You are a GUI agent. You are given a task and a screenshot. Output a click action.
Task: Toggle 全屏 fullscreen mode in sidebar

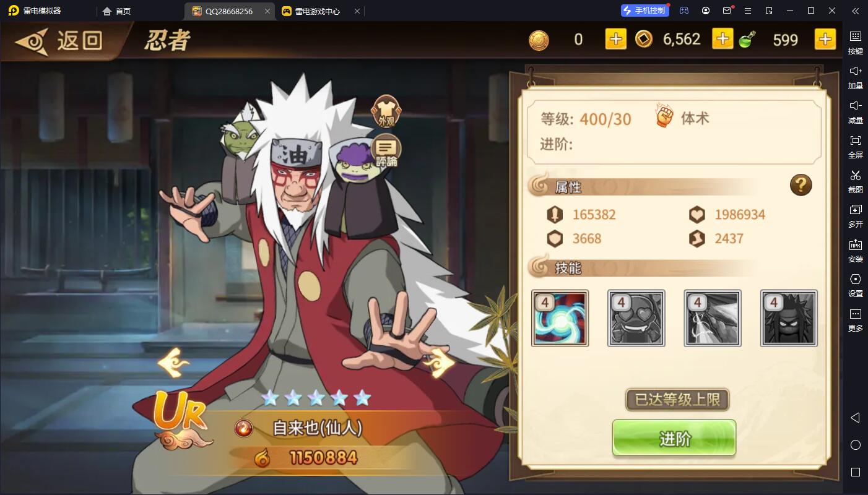coord(856,147)
